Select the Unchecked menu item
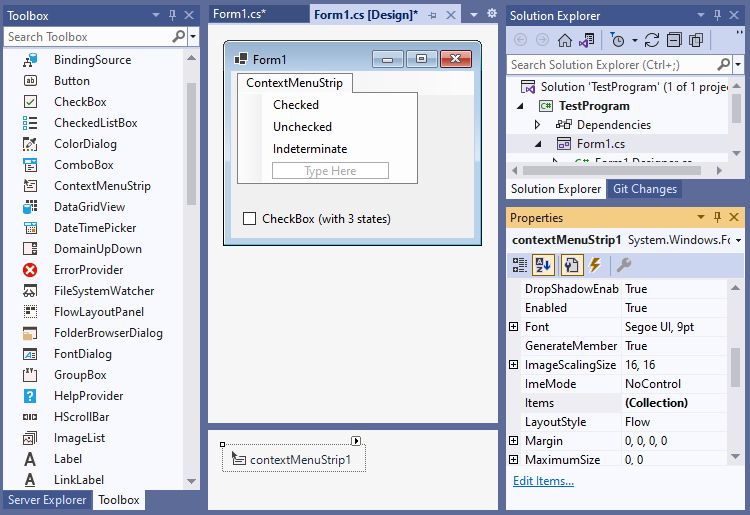750x515 pixels. (302, 127)
